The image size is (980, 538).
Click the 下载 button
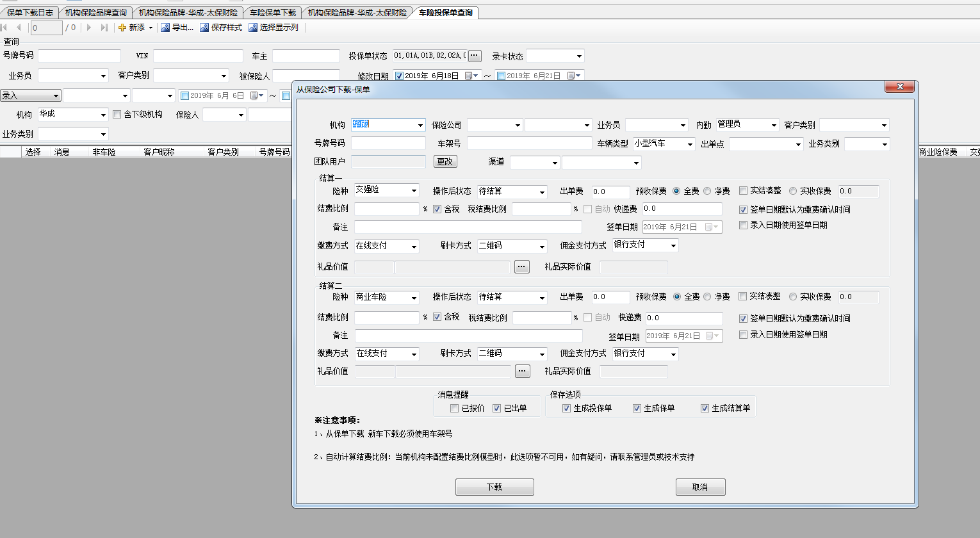click(494, 487)
